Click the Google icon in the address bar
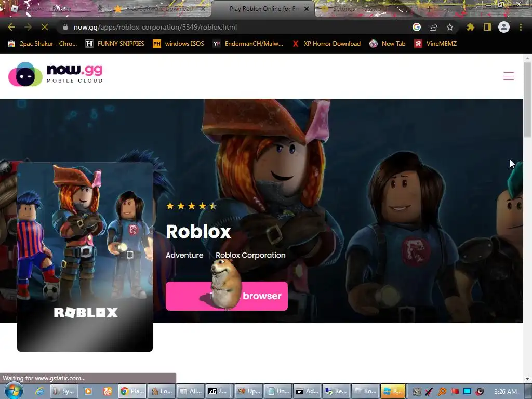Screen dimensions: 532x399 point(417,27)
